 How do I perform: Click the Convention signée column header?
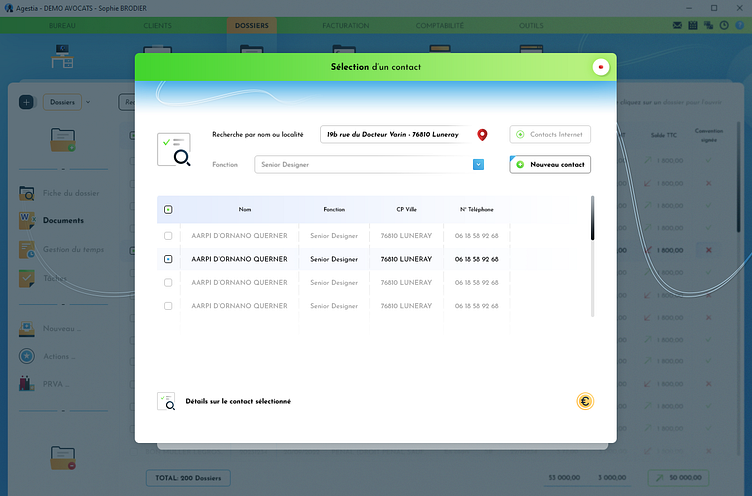point(709,135)
